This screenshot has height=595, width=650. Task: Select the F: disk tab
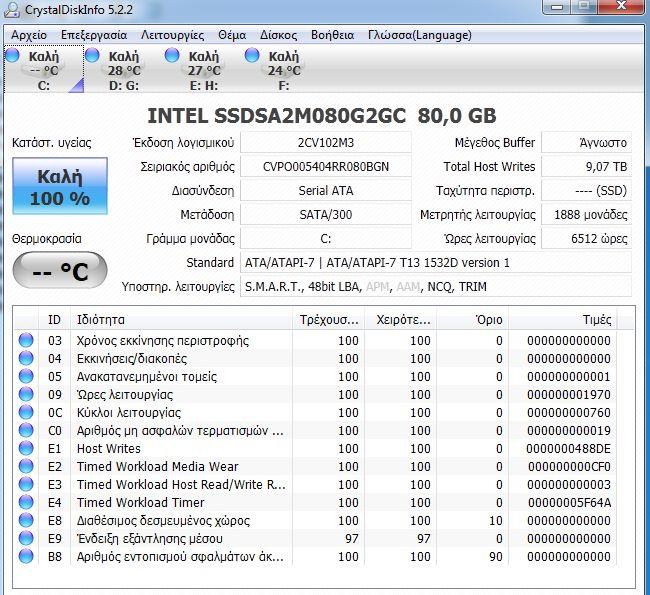284,70
